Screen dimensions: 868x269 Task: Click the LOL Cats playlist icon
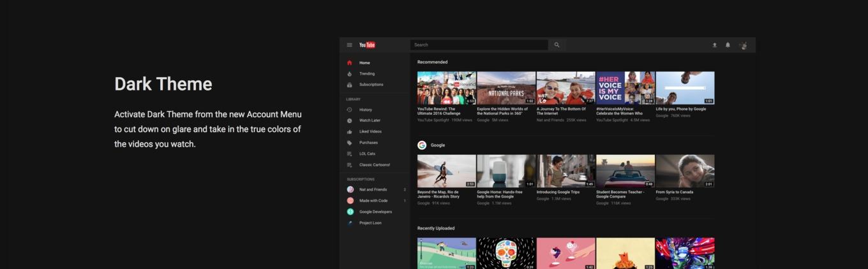coord(350,154)
